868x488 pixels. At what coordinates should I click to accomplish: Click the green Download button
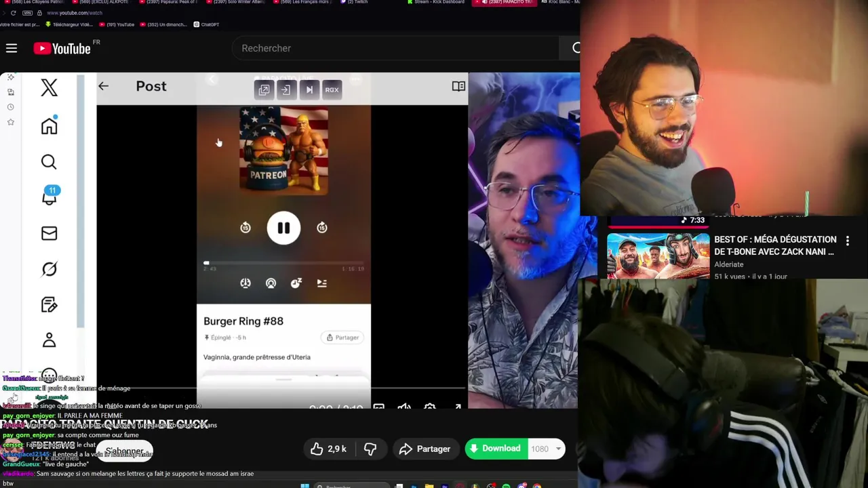(x=496, y=449)
